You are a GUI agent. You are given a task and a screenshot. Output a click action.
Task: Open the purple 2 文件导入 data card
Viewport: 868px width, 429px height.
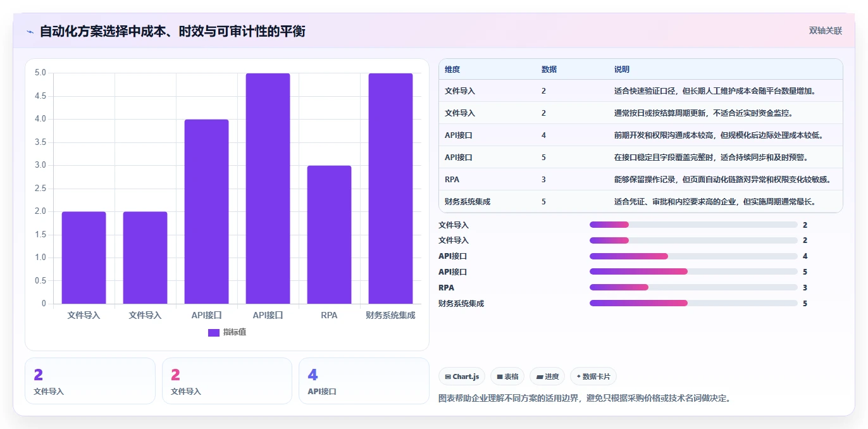(90, 381)
